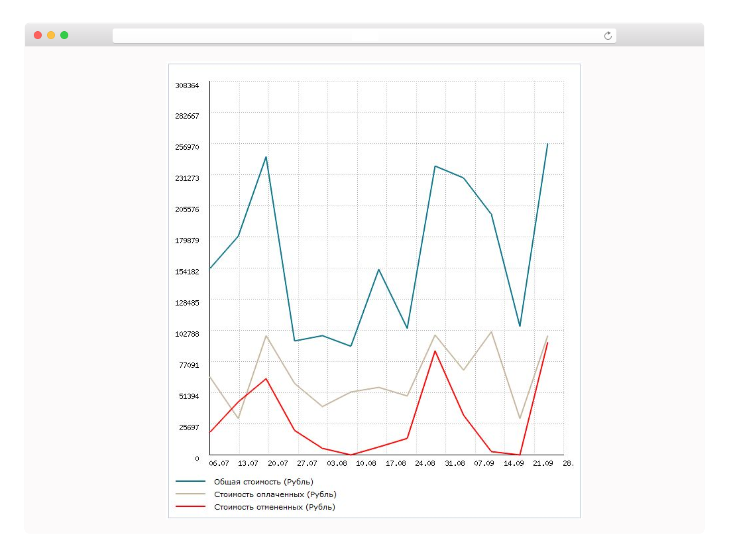Click the 0 value on the y-axis
729x560 pixels.
pos(197,458)
